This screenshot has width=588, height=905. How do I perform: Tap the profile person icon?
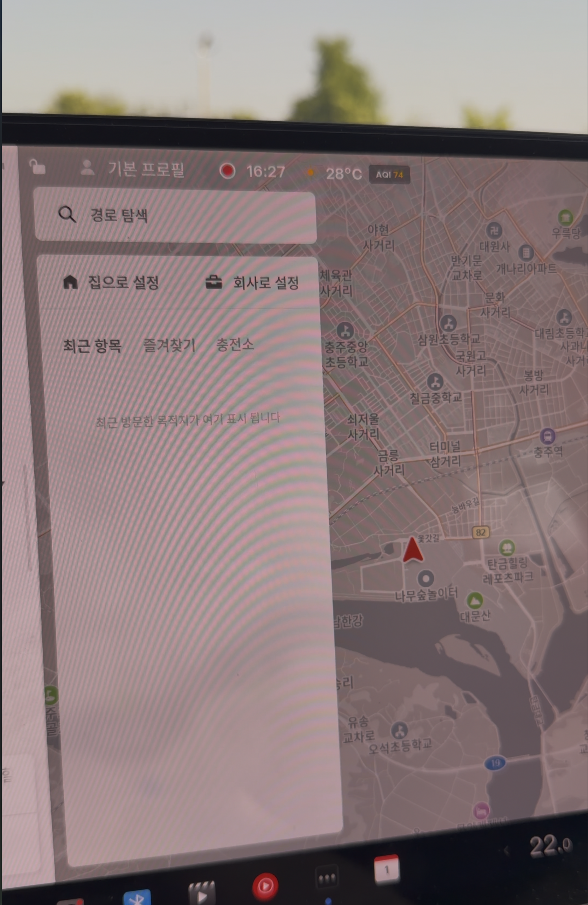coord(88,168)
